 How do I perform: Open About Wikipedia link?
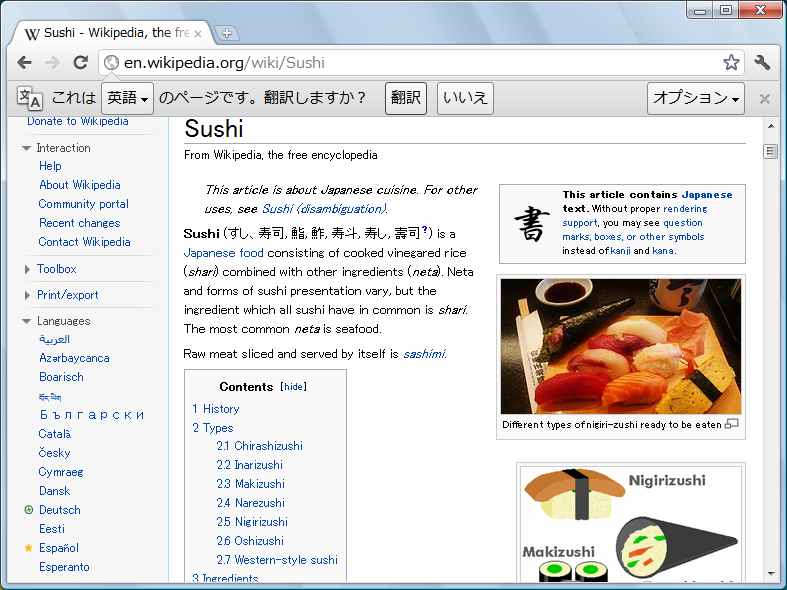coord(80,185)
